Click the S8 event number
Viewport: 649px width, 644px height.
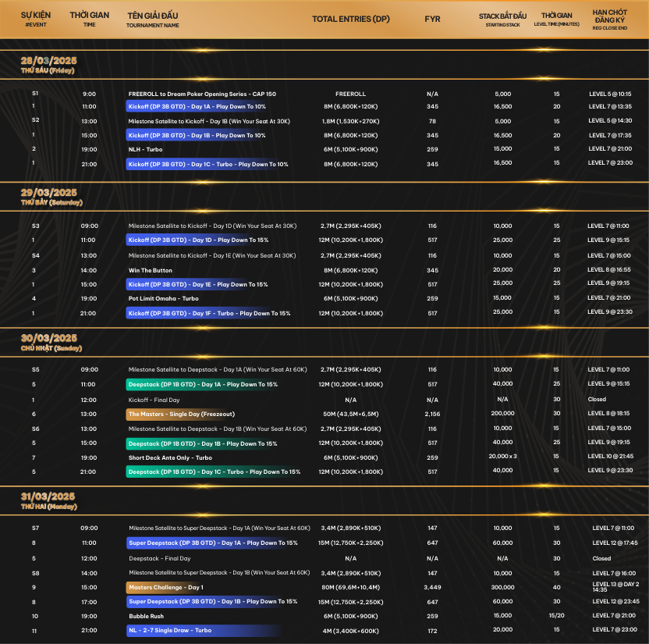point(35,573)
